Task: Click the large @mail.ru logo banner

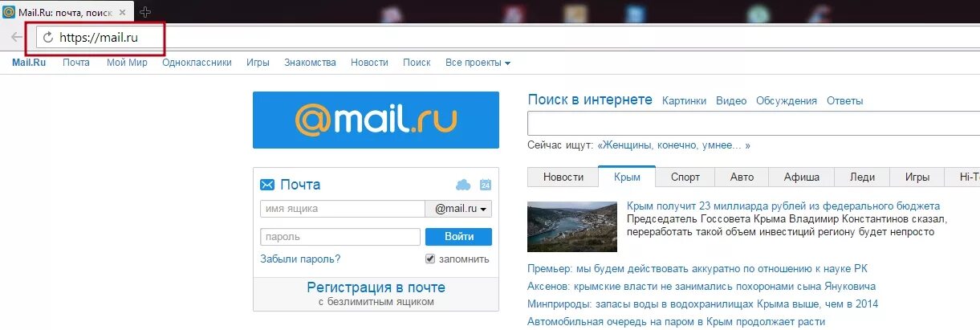Action: pos(376,120)
